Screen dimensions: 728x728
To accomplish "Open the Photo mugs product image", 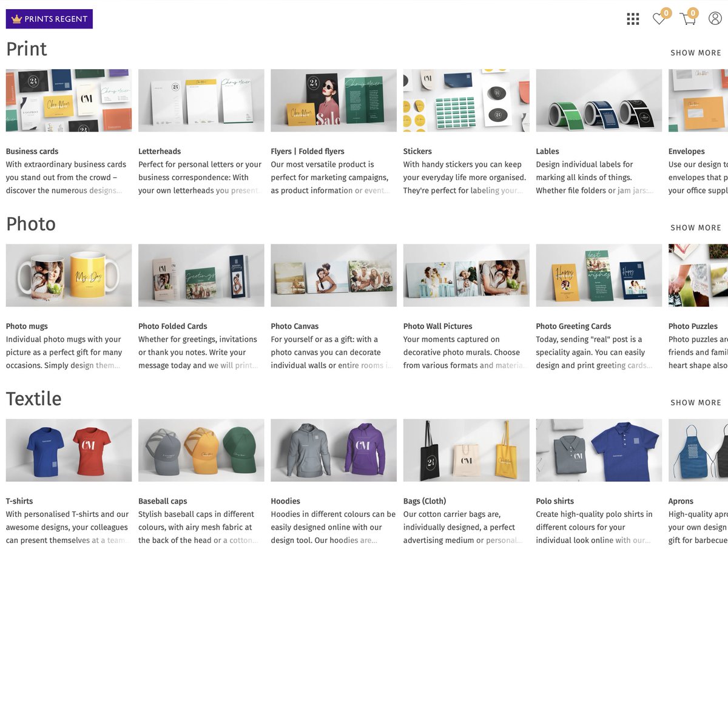I will click(x=69, y=275).
